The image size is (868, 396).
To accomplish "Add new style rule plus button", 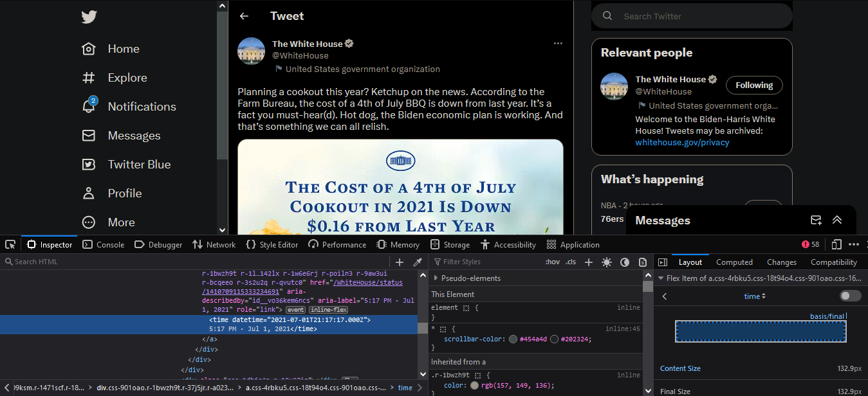I will [590, 262].
